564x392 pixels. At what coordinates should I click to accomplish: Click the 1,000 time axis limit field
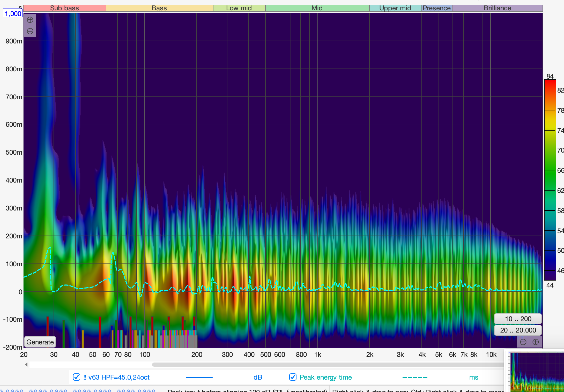tap(13, 14)
